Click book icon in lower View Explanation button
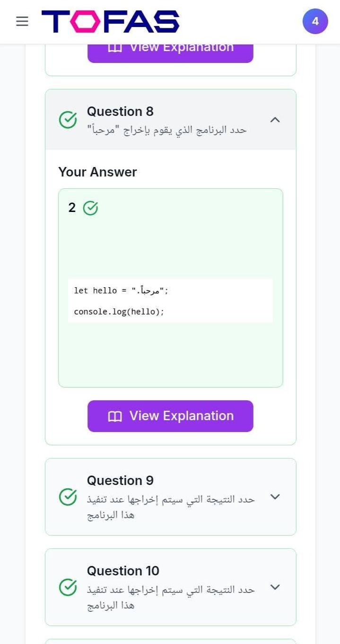Viewport: 340px width, 644px height. click(115, 416)
